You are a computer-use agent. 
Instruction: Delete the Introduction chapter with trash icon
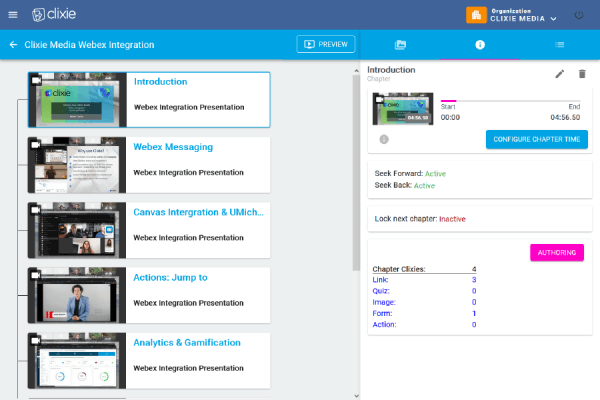(x=582, y=74)
